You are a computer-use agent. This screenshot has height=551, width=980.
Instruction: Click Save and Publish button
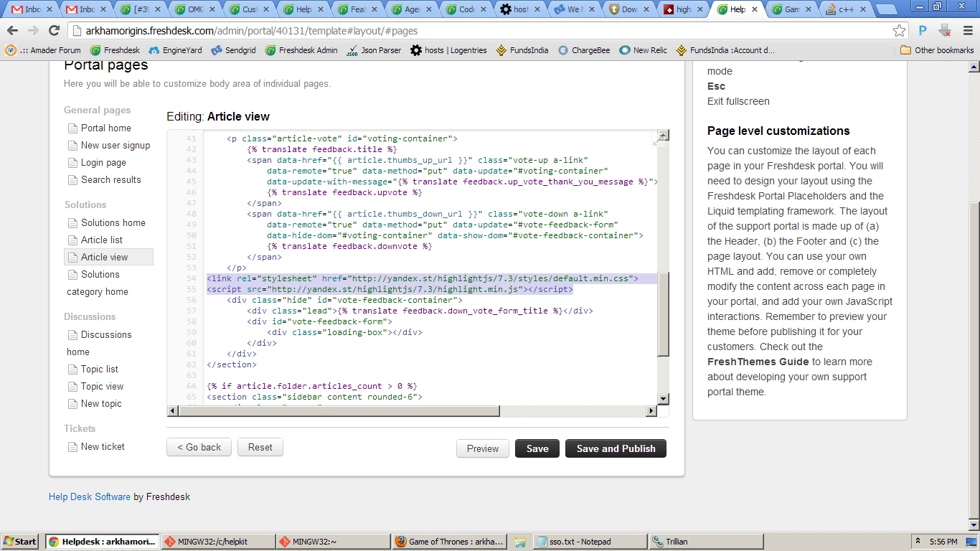click(616, 448)
